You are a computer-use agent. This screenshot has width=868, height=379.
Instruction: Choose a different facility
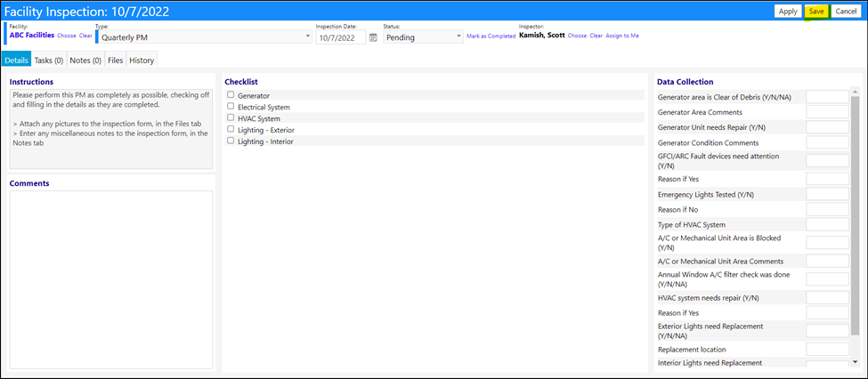click(x=67, y=36)
